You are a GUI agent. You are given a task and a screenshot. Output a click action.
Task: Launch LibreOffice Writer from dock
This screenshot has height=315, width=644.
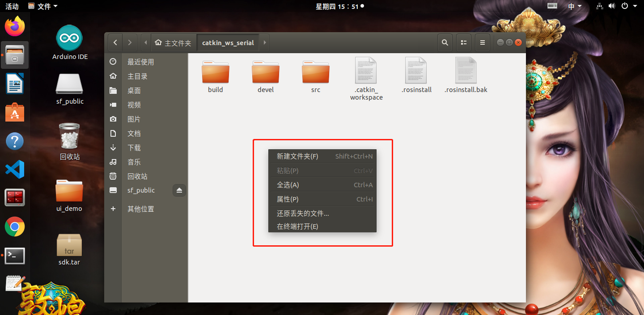pos(15,84)
